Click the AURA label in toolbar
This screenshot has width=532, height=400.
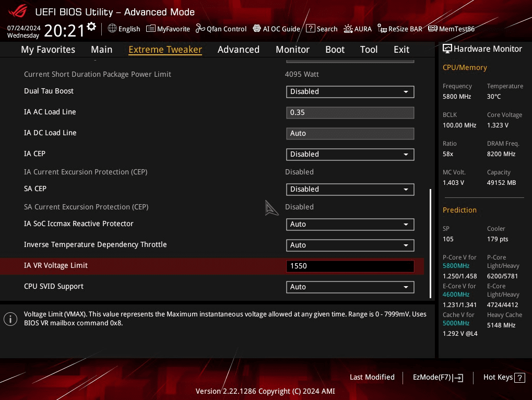coord(363,29)
